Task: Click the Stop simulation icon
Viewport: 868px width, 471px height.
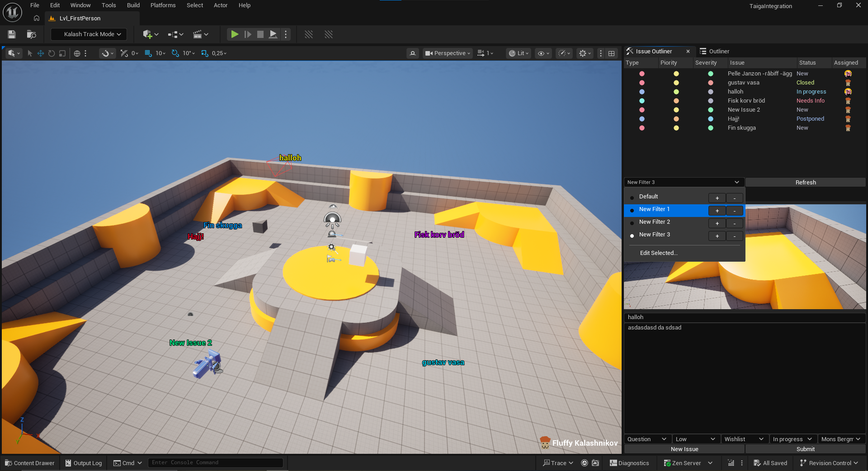Action: [260, 34]
